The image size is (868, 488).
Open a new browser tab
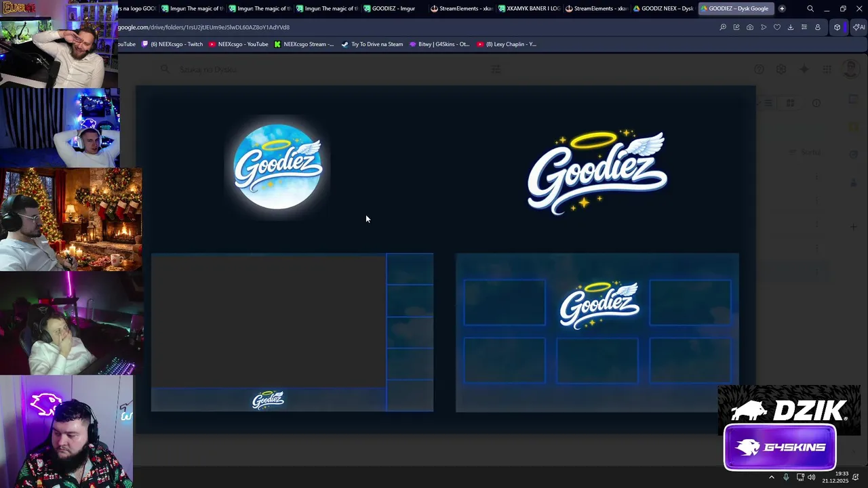(x=782, y=9)
